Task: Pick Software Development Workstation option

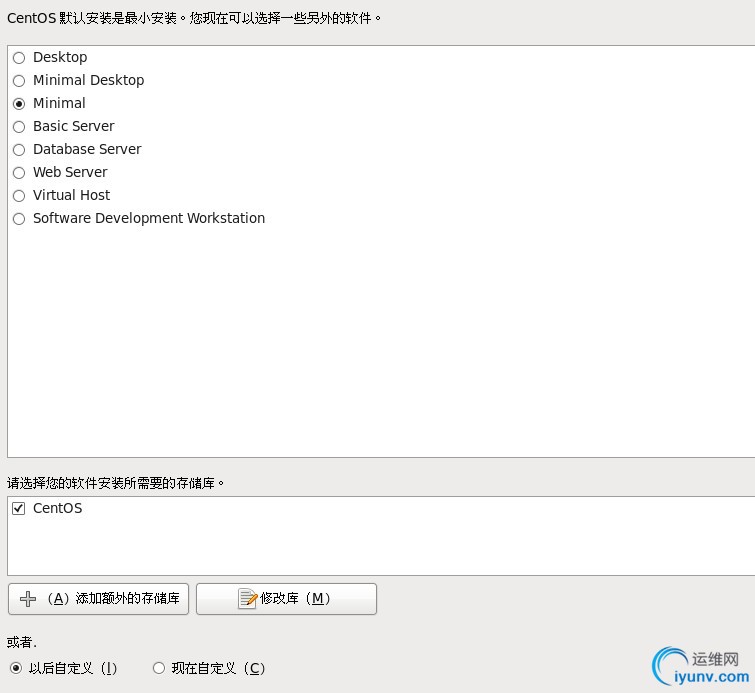Action: pos(19,219)
